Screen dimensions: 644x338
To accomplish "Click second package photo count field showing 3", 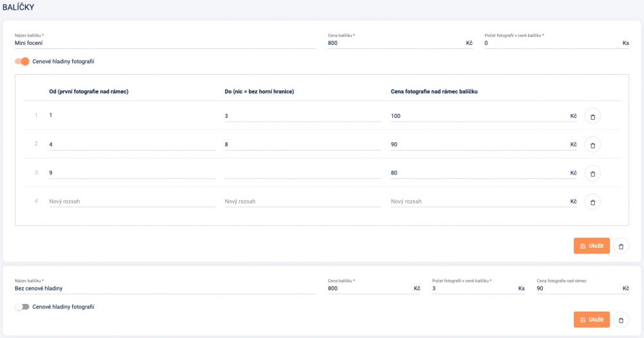I will (478, 288).
